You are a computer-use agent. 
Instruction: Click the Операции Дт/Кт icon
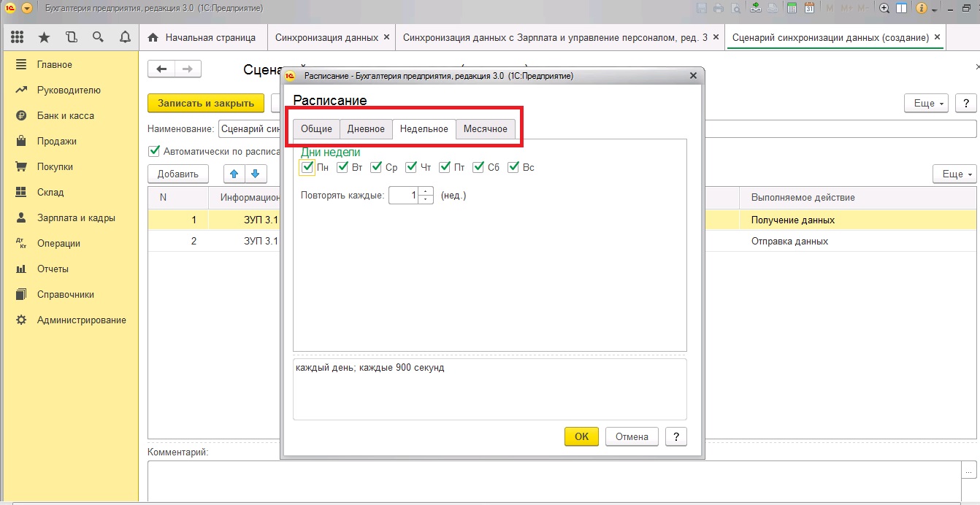click(x=21, y=243)
